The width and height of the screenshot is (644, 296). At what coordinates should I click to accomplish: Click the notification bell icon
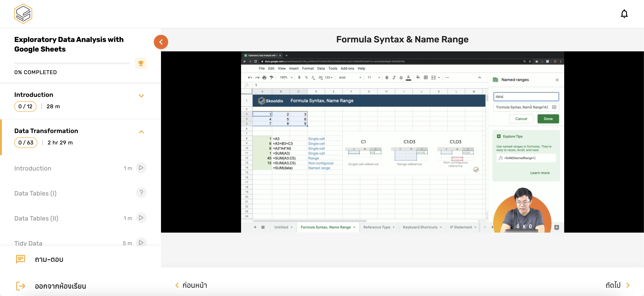pyautogui.click(x=624, y=14)
